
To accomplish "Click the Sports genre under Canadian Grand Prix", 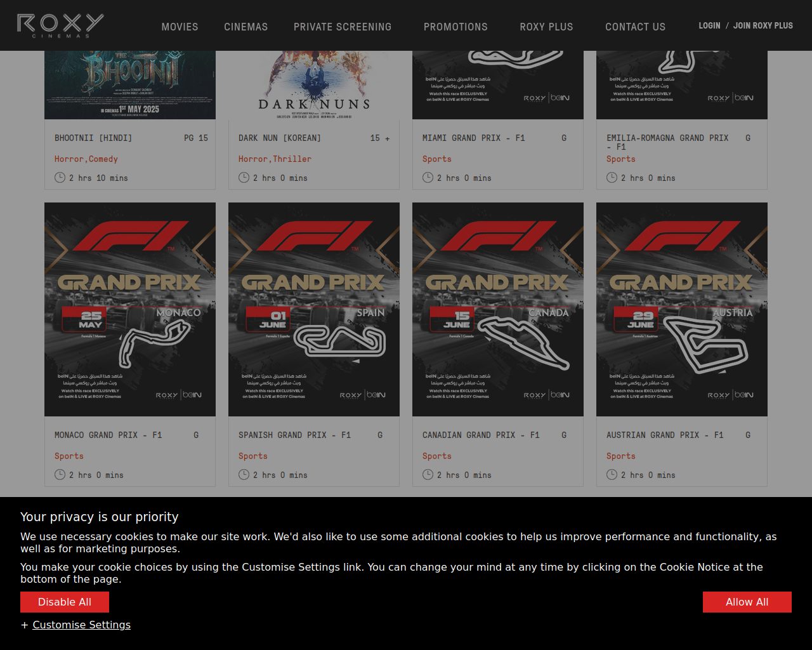I will click(x=437, y=456).
